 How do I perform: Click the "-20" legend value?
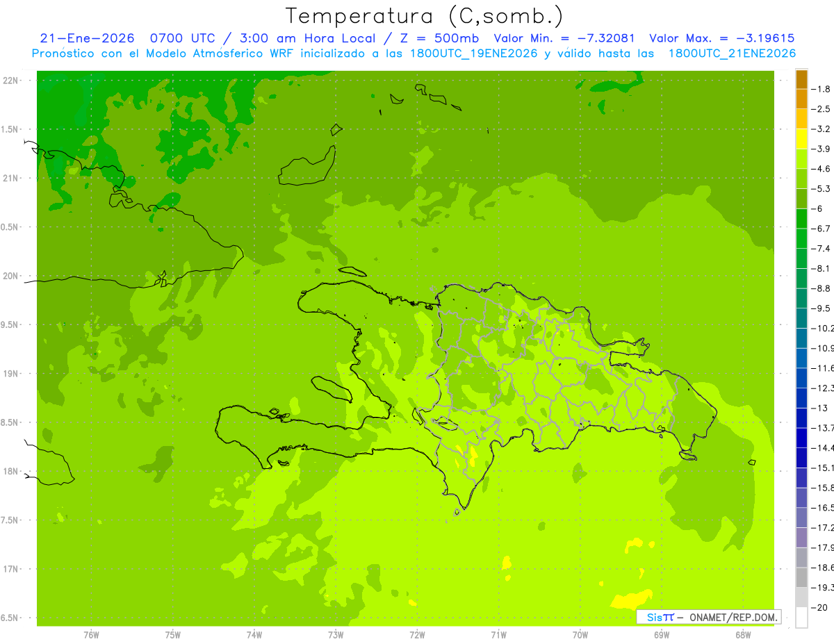point(820,607)
